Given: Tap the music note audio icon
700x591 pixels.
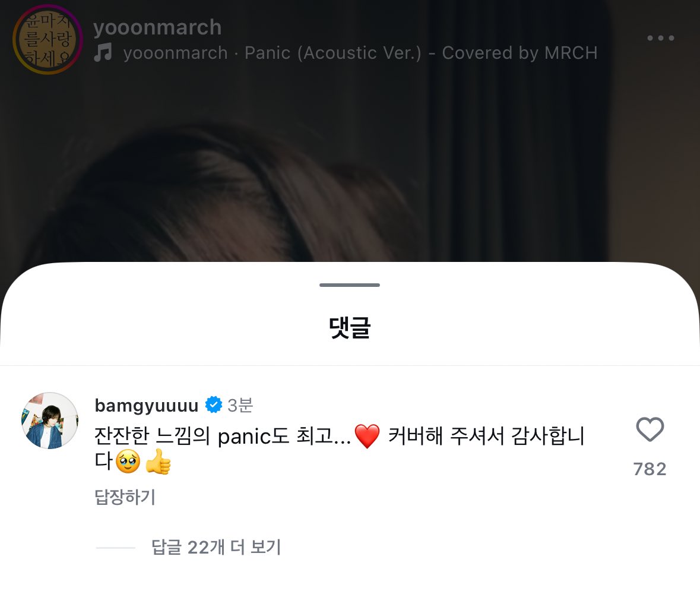Looking at the screenshot, I should pyautogui.click(x=103, y=53).
